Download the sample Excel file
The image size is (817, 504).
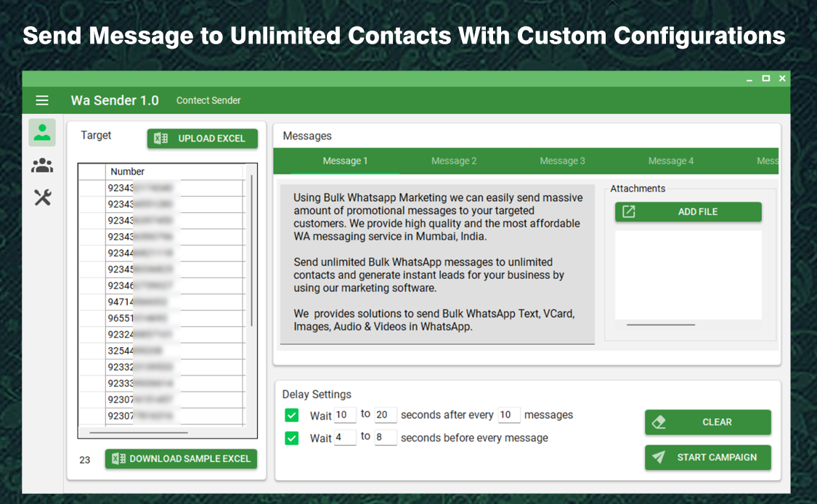tap(181, 458)
